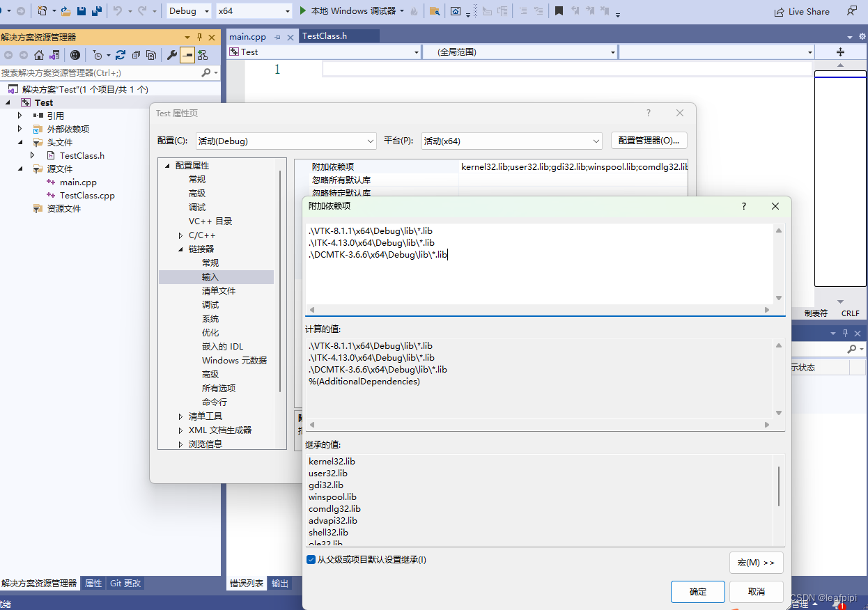Pin the Solution Explorer panel
Image resolution: width=868 pixels, height=610 pixels.
click(200, 37)
